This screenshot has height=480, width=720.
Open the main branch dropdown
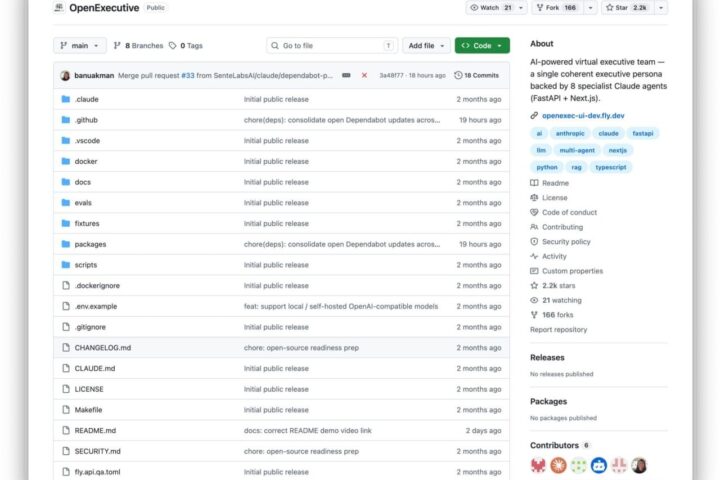[80, 45]
